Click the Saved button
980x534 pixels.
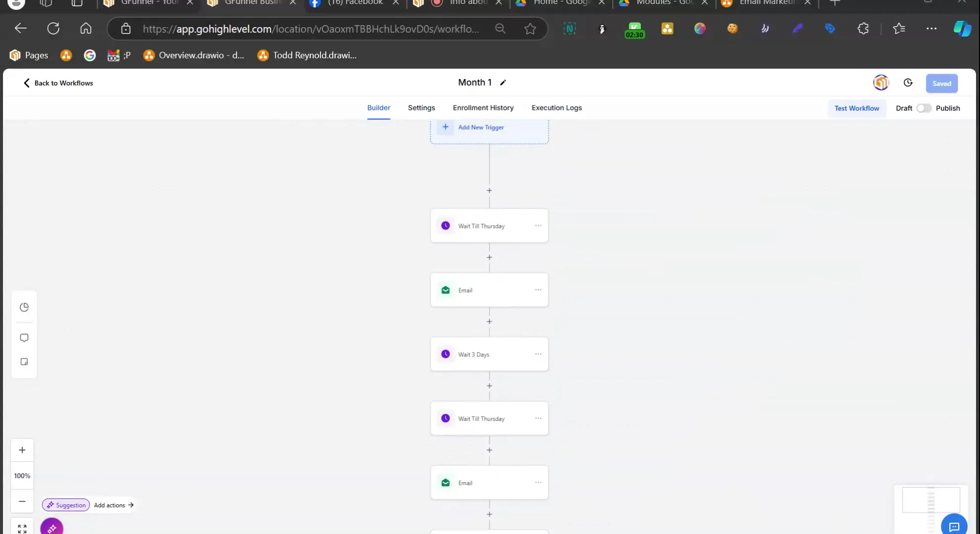coord(941,84)
